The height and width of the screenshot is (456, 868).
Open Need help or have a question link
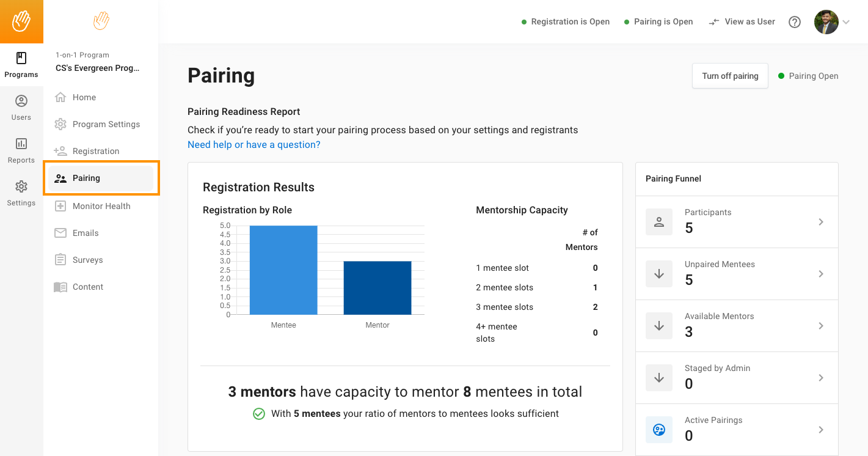[254, 145]
